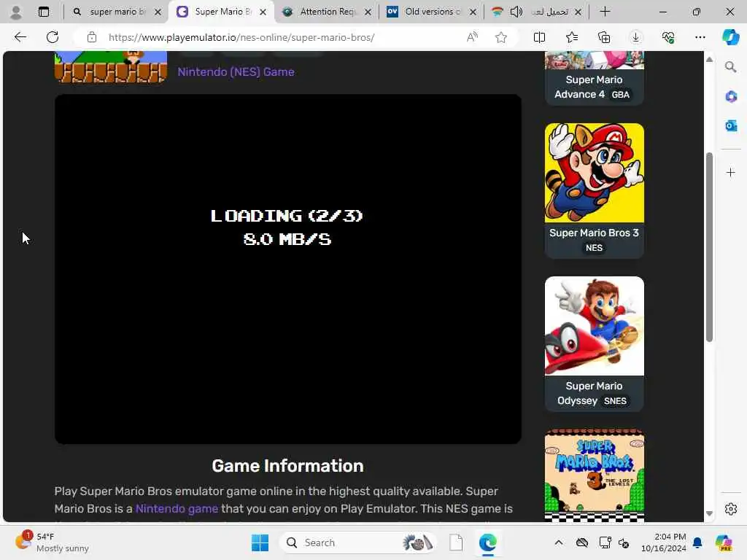
Task: Open Outlook sidebar icon
Action: [731, 125]
